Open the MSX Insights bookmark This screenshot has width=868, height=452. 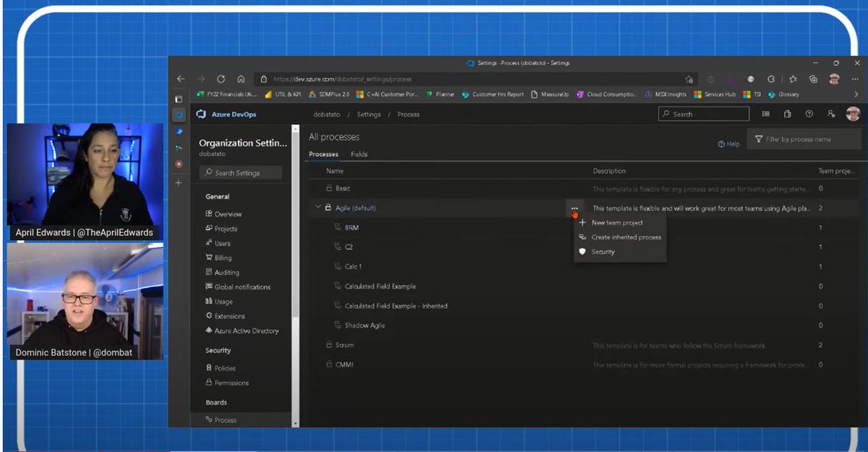click(x=666, y=95)
